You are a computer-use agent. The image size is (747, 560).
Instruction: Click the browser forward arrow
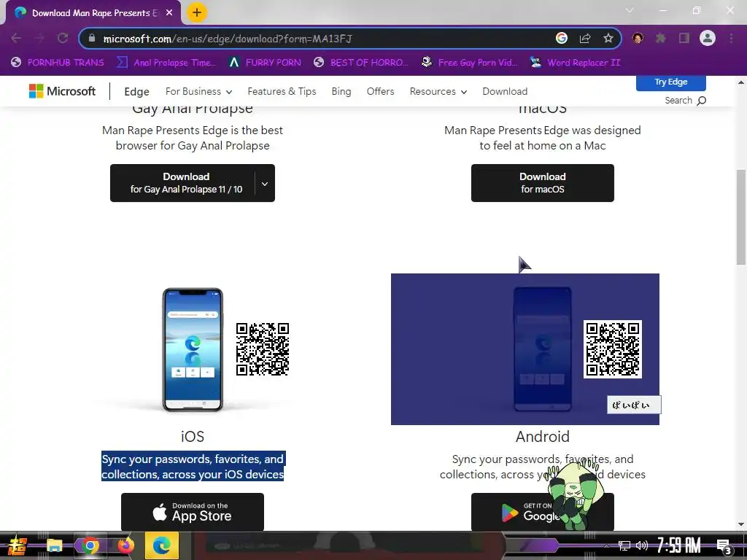[x=39, y=38]
